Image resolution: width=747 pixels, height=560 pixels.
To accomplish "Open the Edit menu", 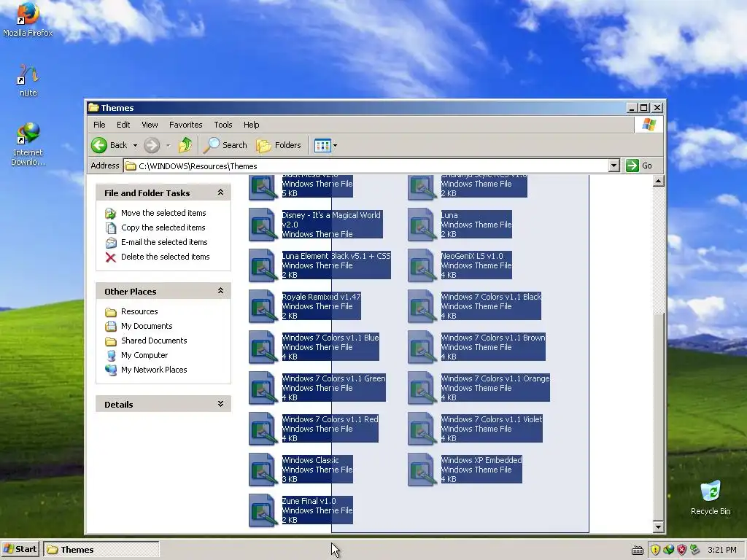I will (x=123, y=125).
